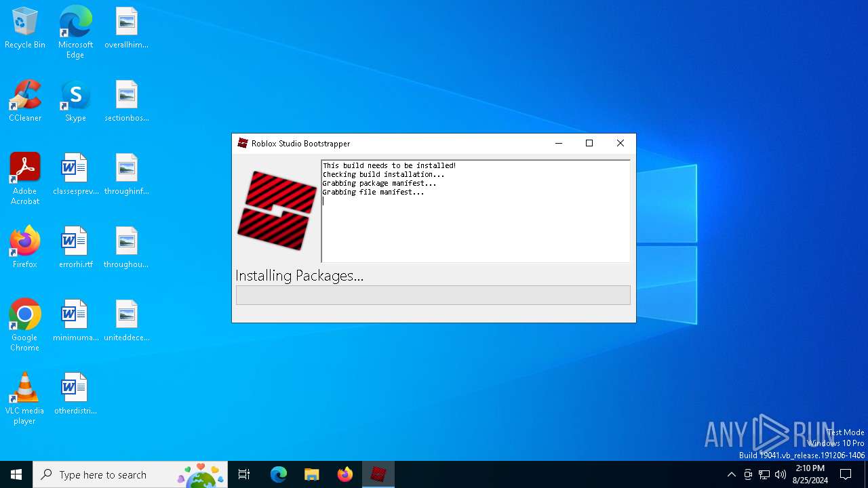Screen dimensions: 868x488
Task: Select the classesprev Word document icon
Action: coord(75,174)
